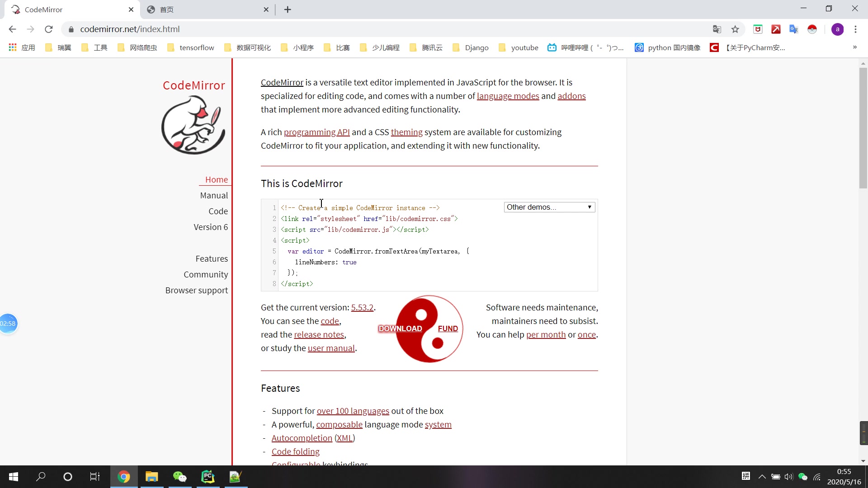The width and height of the screenshot is (868, 488).
Task: Open the Pocket extension icon
Action: point(758,29)
